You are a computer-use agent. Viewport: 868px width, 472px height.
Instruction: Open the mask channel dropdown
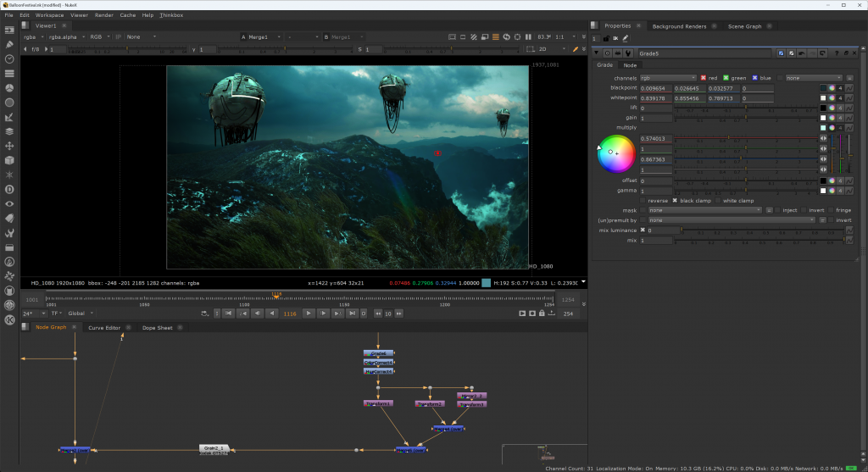pyautogui.click(x=705, y=210)
